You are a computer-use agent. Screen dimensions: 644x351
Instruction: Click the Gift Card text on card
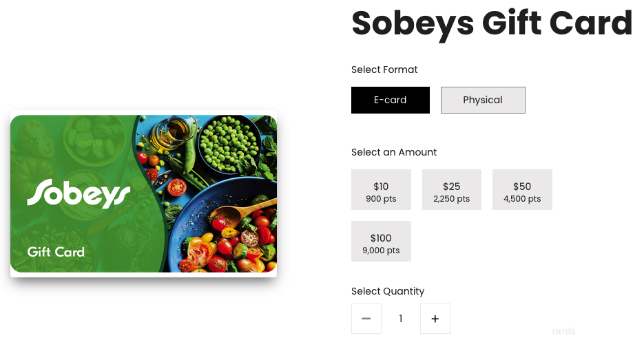(56, 252)
